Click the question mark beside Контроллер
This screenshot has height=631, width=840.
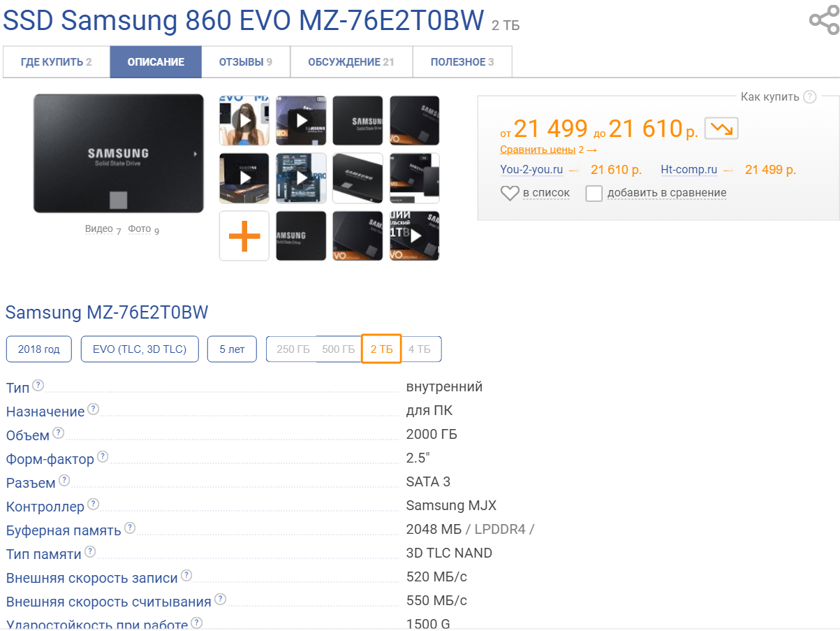(x=93, y=505)
